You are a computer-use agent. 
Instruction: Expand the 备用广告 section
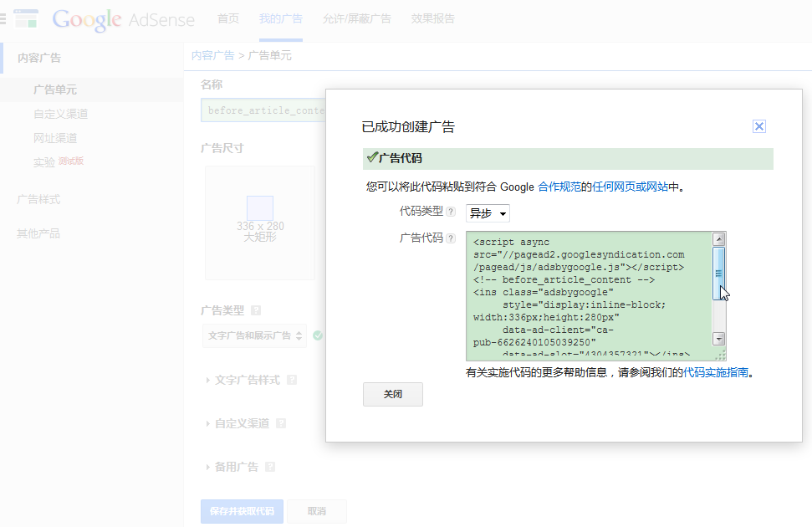pos(232,468)
